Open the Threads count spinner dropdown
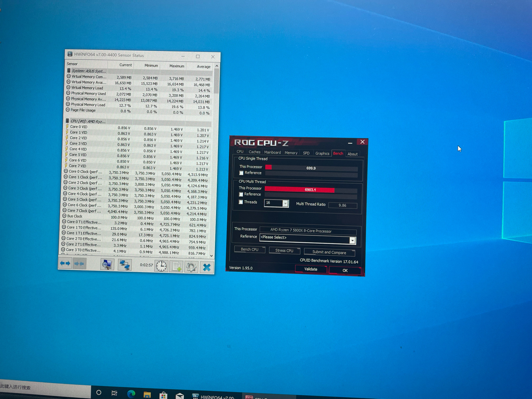 point(286,204)
